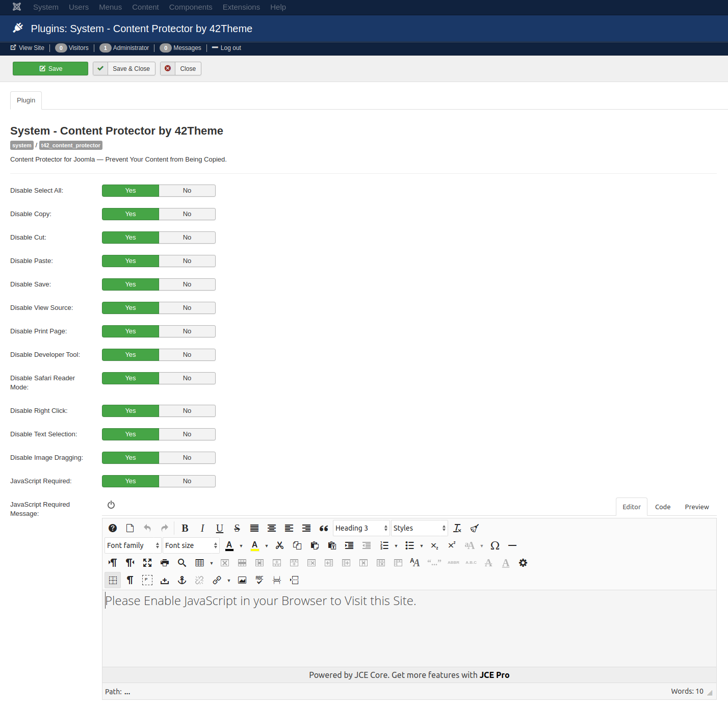This screenshot has height=707, width=728.
Task: Apply the current text color
Action: (x=229, y=545)
